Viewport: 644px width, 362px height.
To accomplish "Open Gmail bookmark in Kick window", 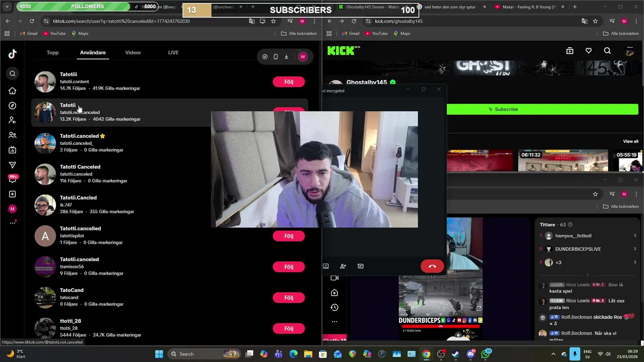I will [x=350, y=33].
